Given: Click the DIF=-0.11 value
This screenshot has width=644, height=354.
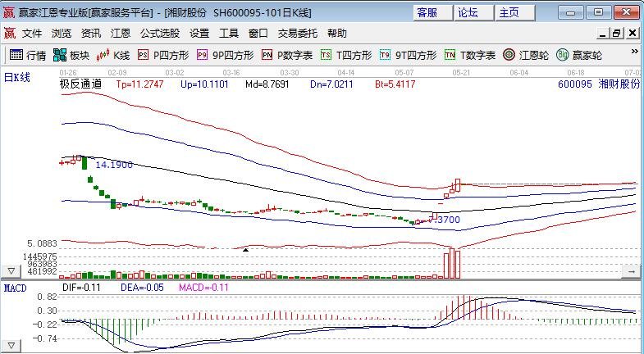Looking at the screenshot, I should coord(81,288).
